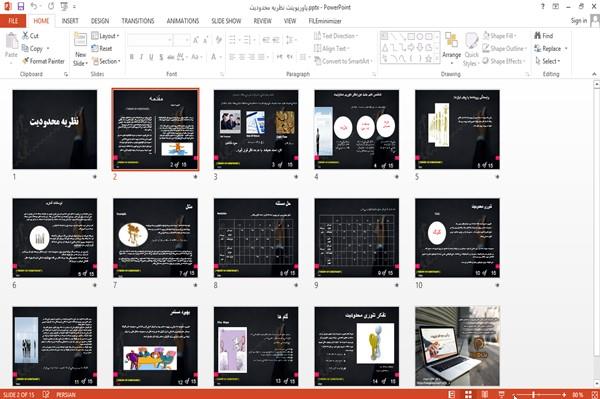
Task: Click Convert to SmartArt button
Action: coord(343,61)
